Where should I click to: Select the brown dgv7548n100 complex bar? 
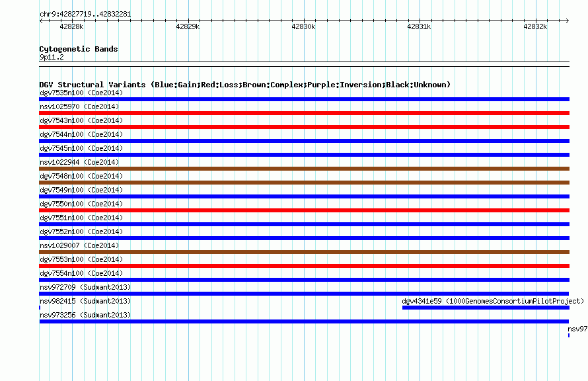(x=304, y=183)
